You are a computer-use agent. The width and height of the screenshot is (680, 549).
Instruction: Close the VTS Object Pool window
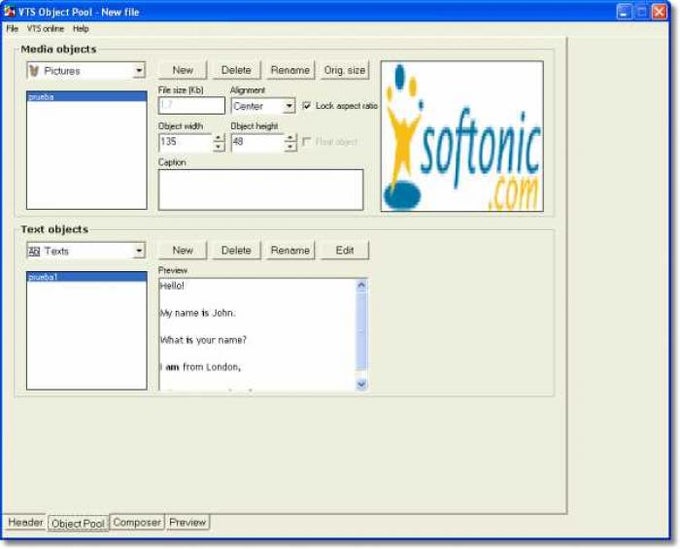660,12
